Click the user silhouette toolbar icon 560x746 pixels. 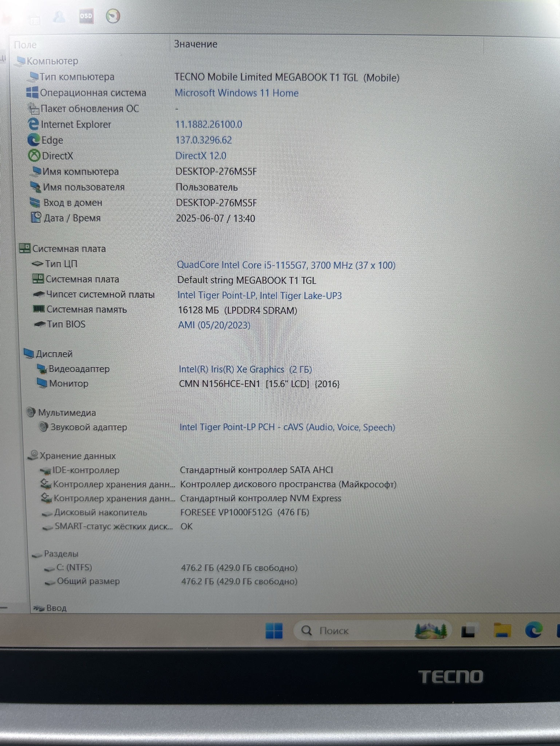(x=59, y=16)
